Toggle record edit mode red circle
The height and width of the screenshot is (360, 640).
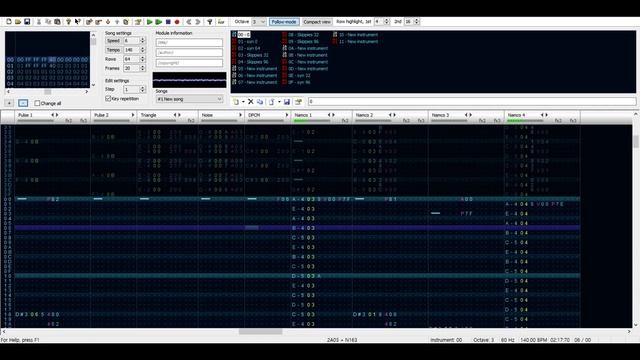pos(177,22)
